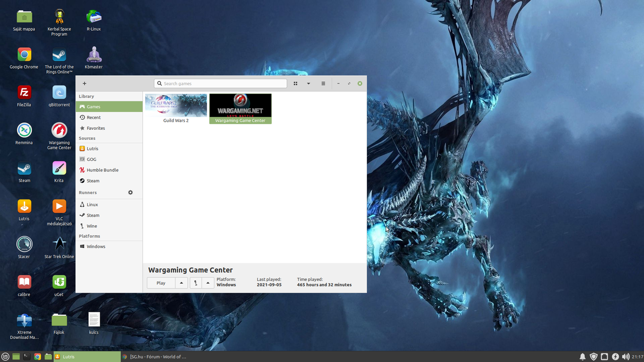The height and width of the screenshot is (362, 644).
Task: Click the Search games input field
Action: [x=220, y=83]
